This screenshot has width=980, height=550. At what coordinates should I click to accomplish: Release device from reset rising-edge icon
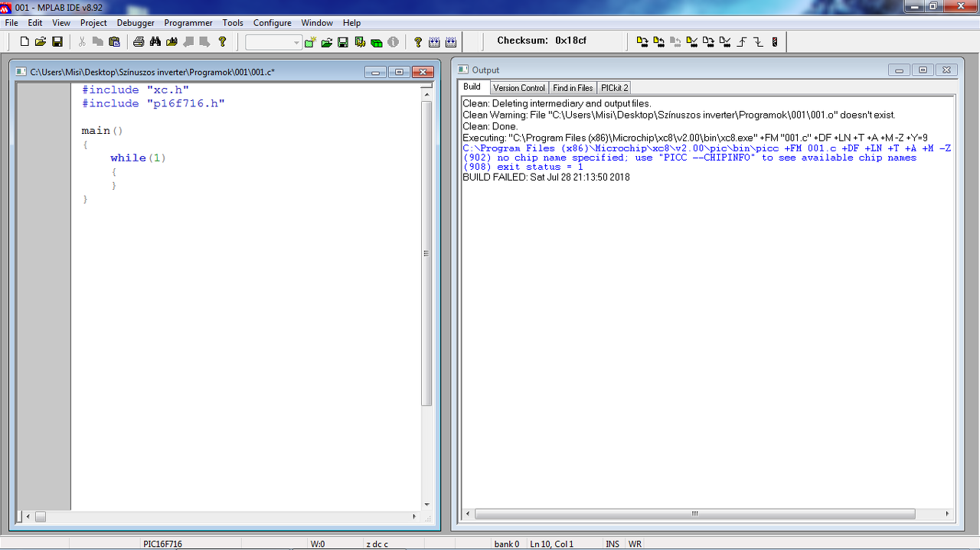742,42
